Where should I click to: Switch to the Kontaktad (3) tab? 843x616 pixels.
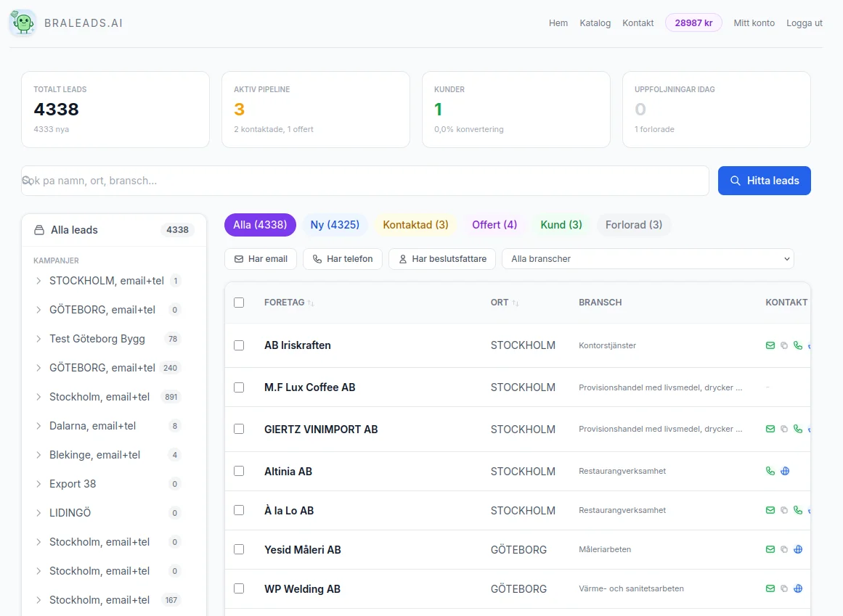pyautogui.click(x=415, y=225)
